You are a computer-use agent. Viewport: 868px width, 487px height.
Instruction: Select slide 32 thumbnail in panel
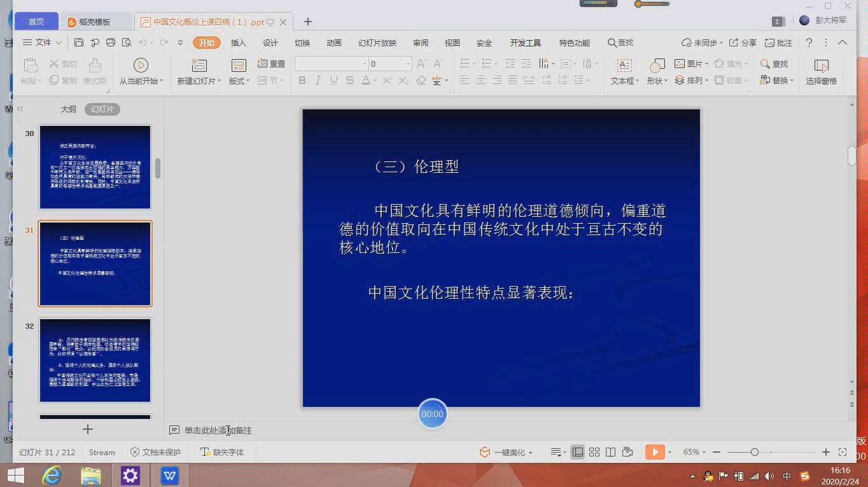click(x=94, y=360)
